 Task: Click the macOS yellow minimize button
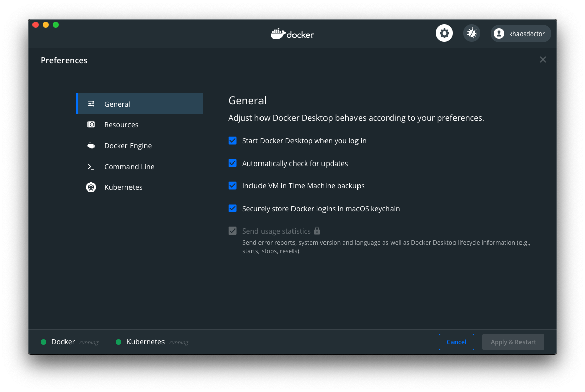(46, 25)
